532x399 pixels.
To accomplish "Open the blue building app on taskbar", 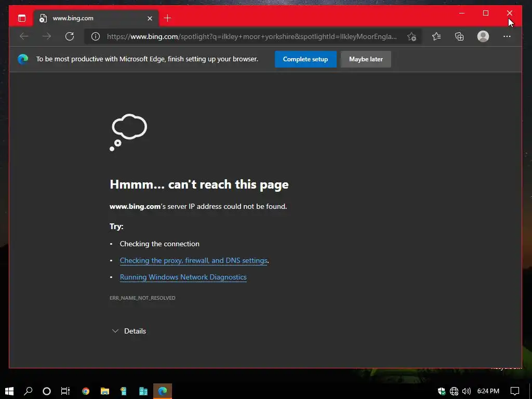I will tap(143, 391).
